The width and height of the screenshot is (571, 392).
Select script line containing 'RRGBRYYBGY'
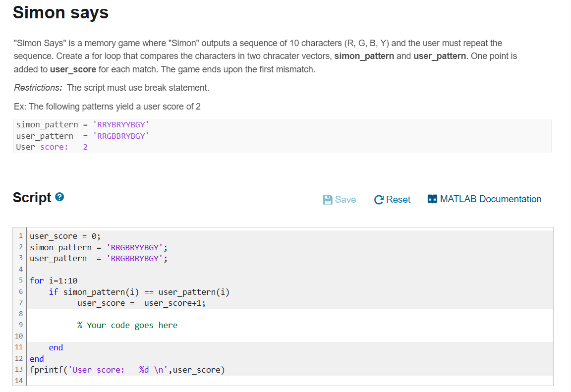pyautogui.click(x=99, y=247)
